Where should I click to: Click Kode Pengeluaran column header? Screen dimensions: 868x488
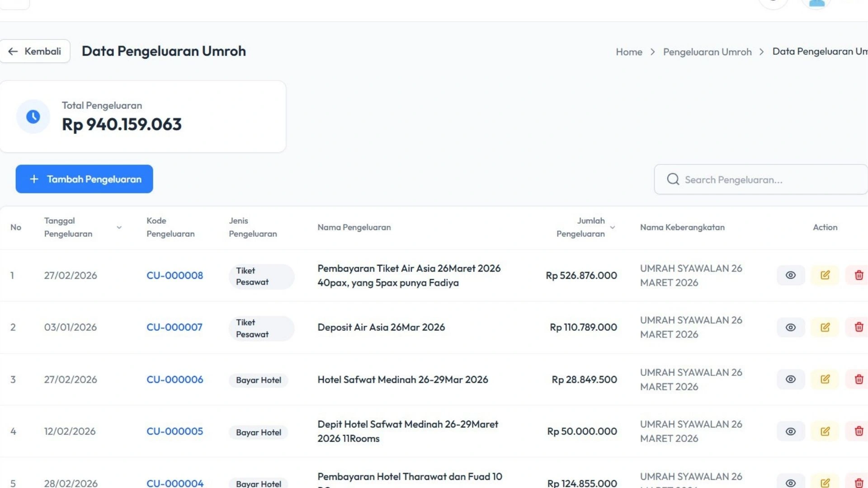[170, 227]
